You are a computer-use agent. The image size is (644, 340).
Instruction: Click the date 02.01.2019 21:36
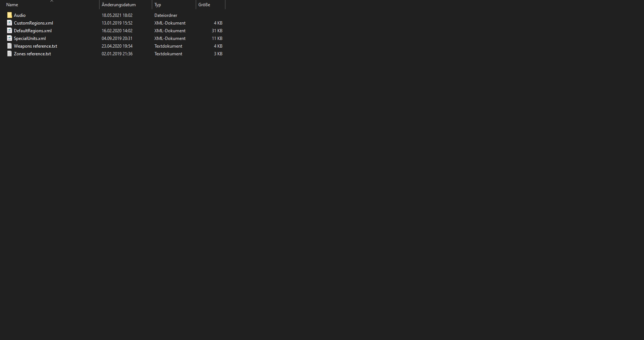point(117,54)
